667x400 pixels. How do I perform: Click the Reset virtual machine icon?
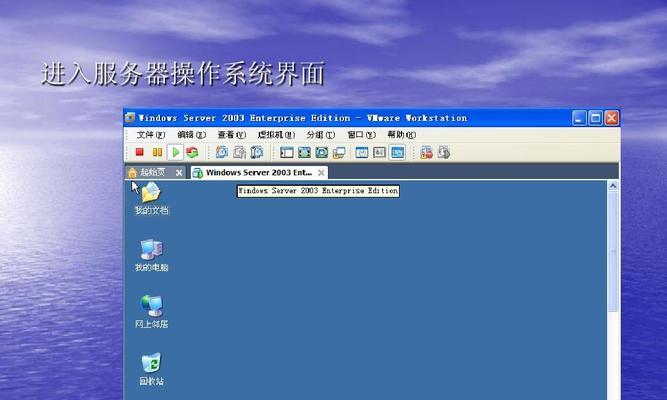point(192,152)
